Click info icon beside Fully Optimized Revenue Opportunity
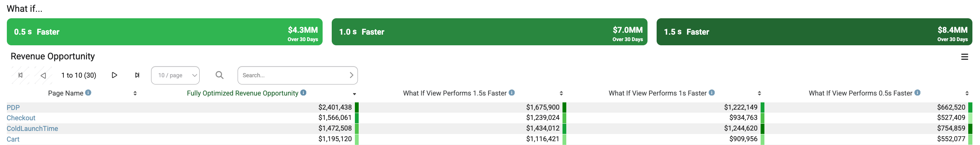 pyautogui.click(x=303, y=93)
